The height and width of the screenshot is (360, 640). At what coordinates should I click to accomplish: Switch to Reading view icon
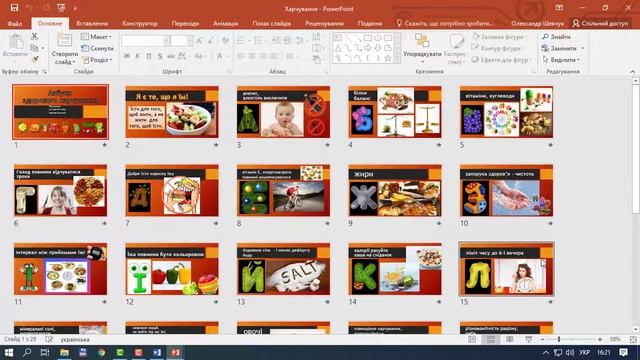(x=510, y=340)
